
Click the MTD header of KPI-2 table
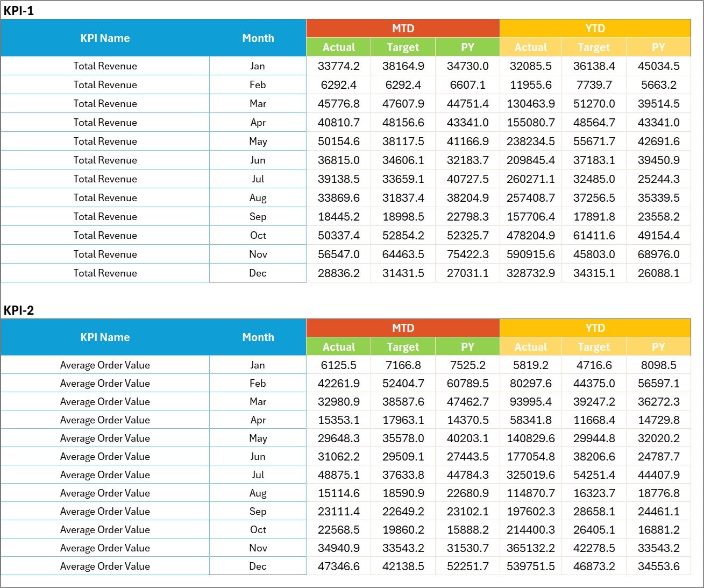(402, 328)
